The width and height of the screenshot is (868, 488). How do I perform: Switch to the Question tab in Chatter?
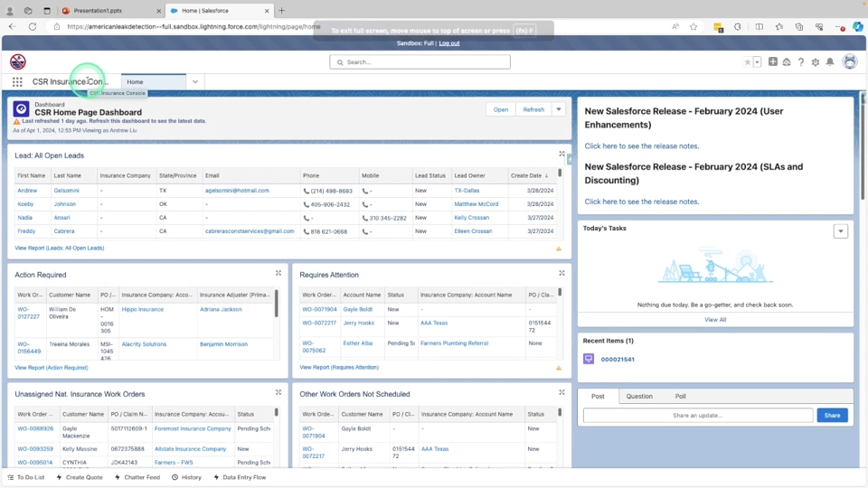(639, 396)
